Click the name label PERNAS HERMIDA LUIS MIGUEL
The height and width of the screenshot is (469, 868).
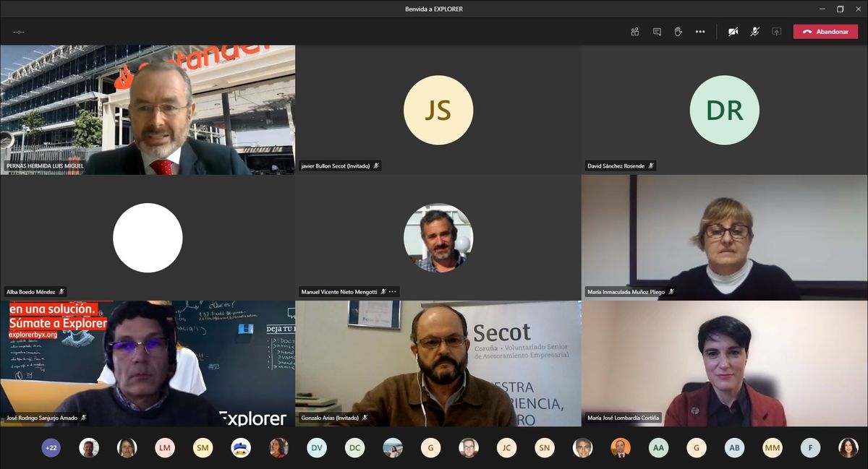(45, 166)
